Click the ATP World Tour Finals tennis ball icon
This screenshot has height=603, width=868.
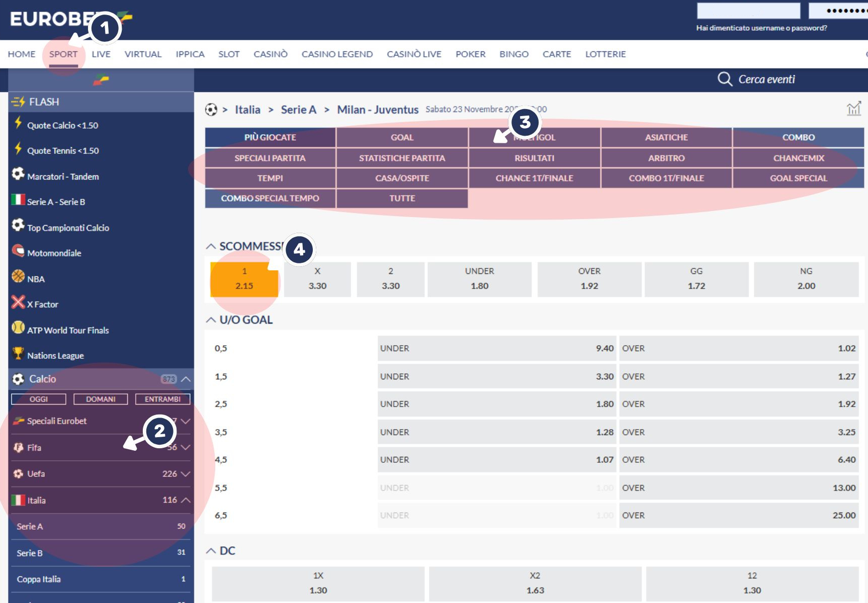pyautogui.click(x=18, y=330)
